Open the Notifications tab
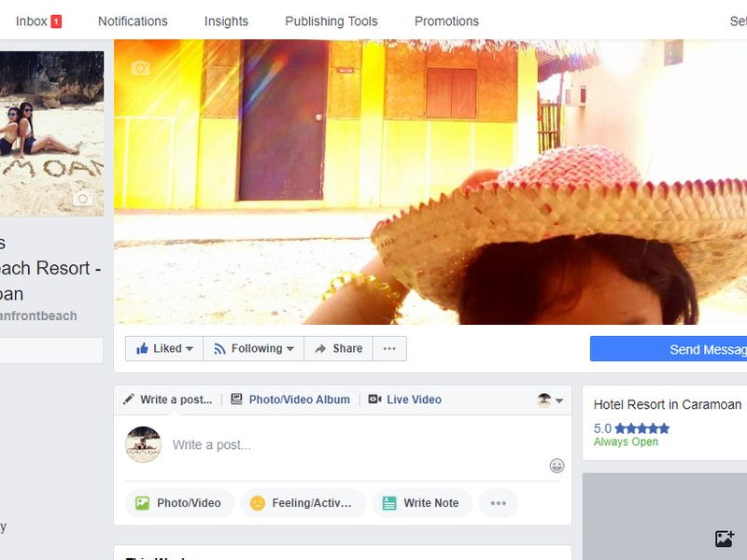747x560 pixels. (133, 21)
